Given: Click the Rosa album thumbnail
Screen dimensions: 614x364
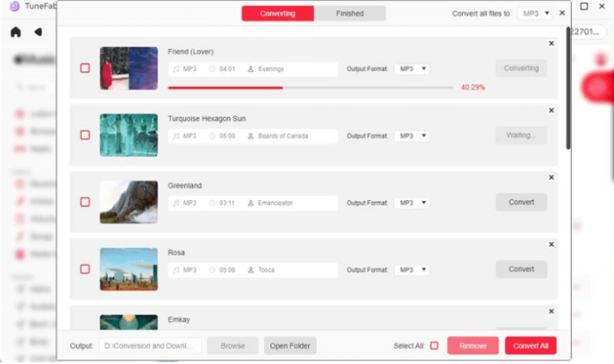Looking at the screenshot, I should pyautogui.click(x=129, y=269).
